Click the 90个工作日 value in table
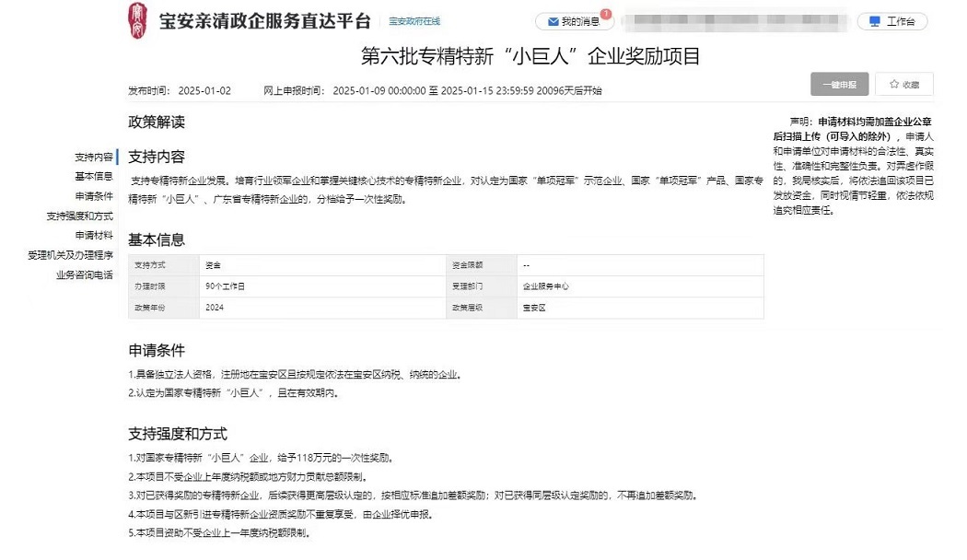 click(x=226, y=286)
